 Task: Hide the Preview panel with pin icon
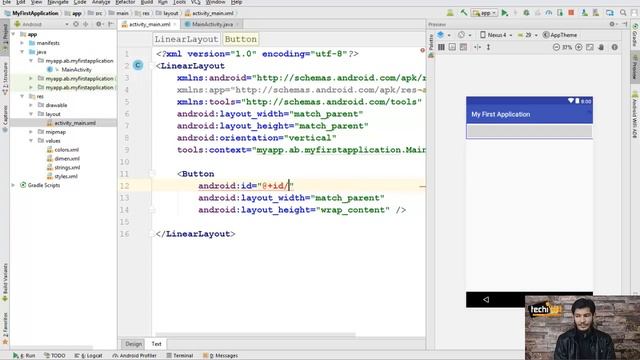tap(625, 24)
